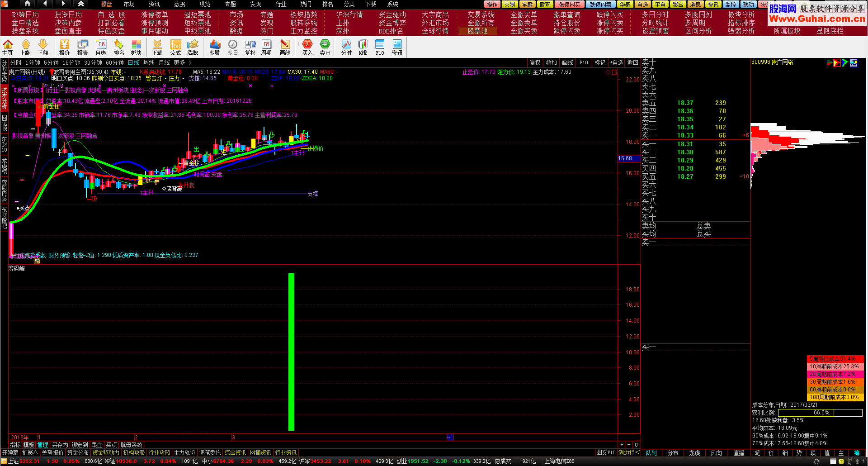Switch to the 队列 tab below order book

click(x=651, y=453)
